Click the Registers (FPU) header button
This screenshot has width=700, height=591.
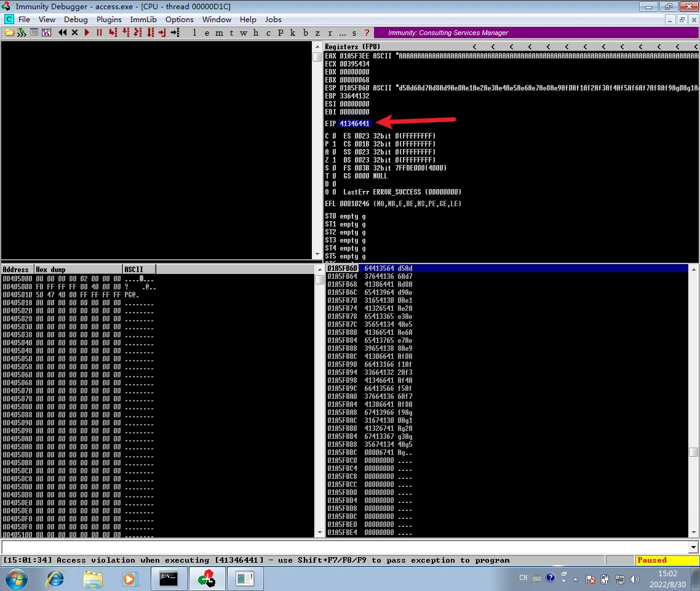point(352,46)
